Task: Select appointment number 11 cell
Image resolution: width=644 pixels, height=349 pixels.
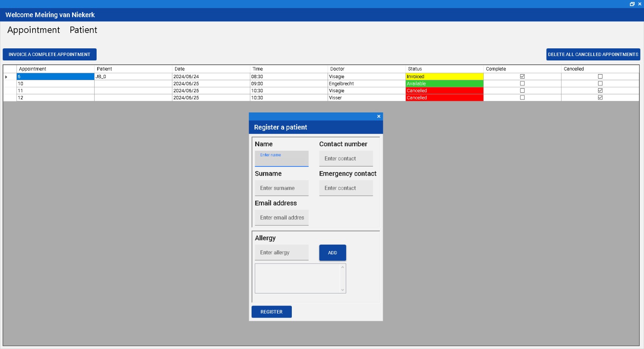Action: [x=56, y=91]
